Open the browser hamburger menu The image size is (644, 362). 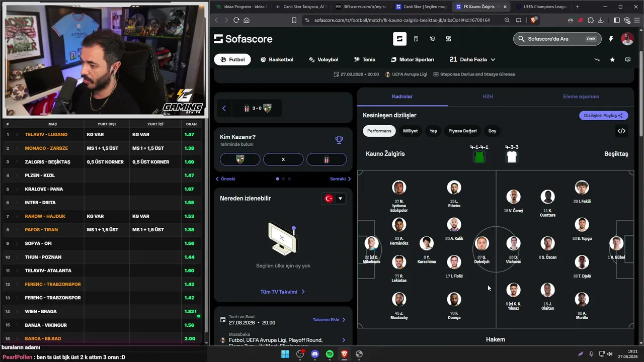(637, 20)
